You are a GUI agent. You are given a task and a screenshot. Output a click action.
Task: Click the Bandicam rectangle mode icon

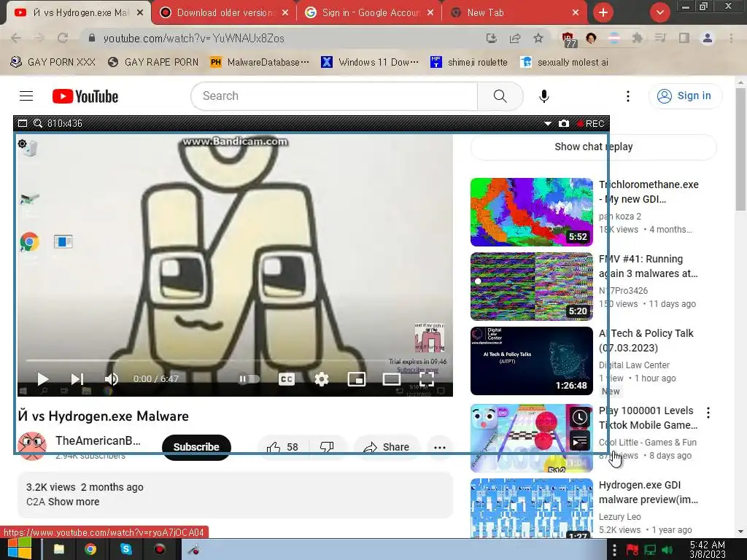point(23,124)
